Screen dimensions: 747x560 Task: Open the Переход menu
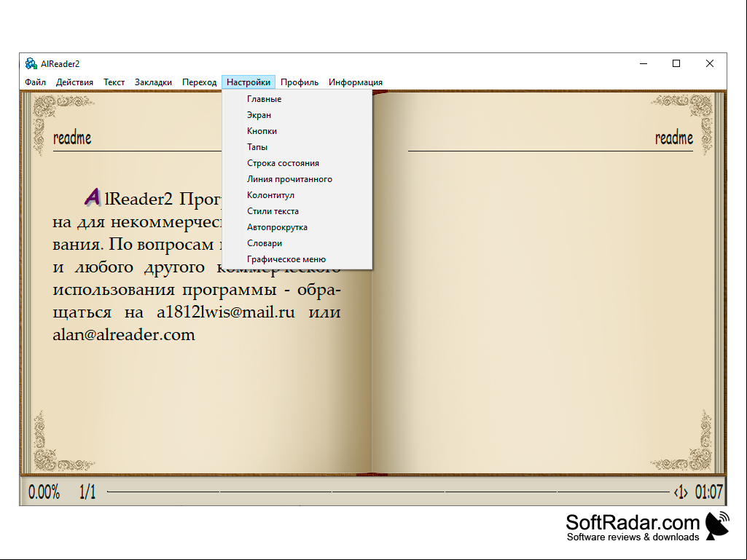click(199, 82)
